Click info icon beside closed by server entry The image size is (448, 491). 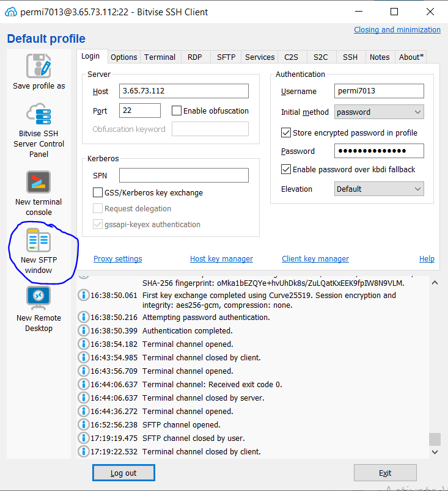point(83,398)
